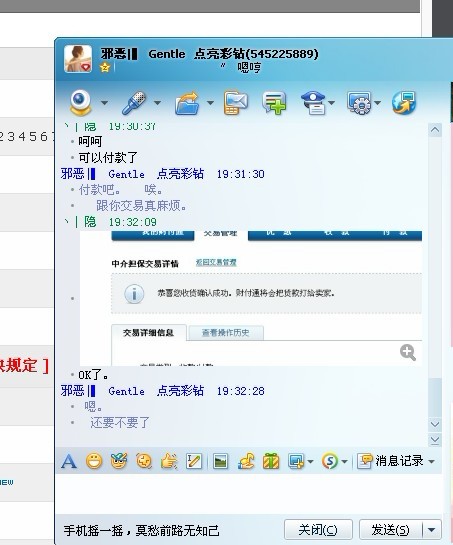Enlarge the transaction screenshot with magnifier
The width and height of the screenshot is (453, 545).
[408, 352]
